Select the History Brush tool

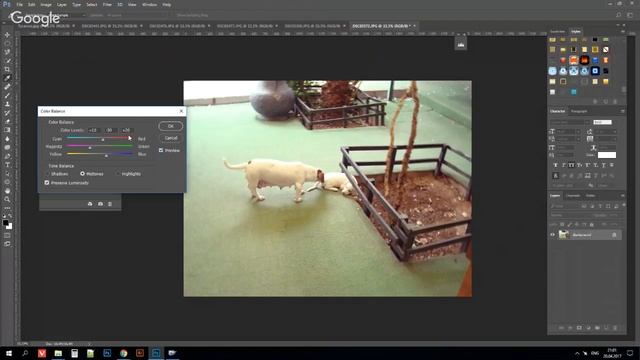coord(7,113)
